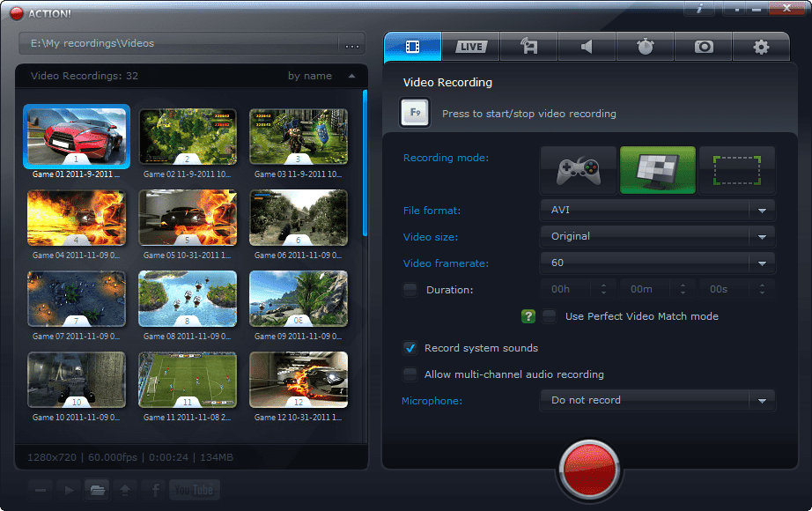
Task: Click the Game 08 2011-11-09 file name
Action: pos(188,336)
